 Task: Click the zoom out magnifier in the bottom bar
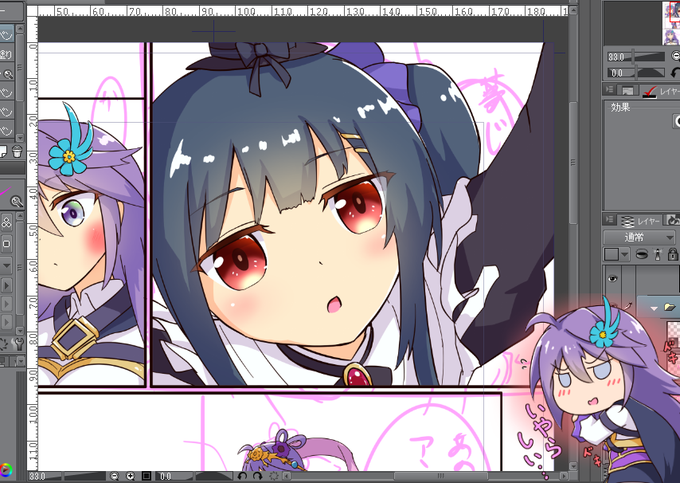coord(114,476)
